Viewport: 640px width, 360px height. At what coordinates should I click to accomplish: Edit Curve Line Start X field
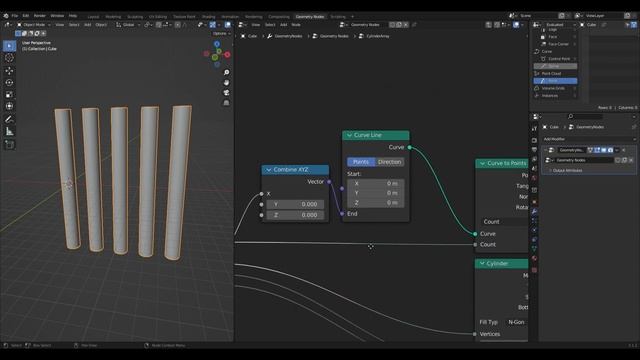pyautogui.click(x=376, y=184)
